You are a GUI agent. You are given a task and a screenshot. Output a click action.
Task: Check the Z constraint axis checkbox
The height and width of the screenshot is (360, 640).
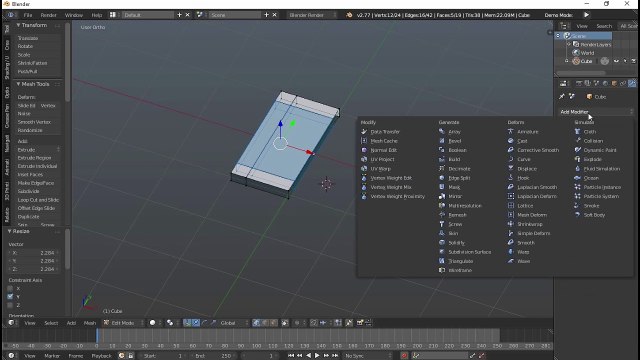[10, 304]
